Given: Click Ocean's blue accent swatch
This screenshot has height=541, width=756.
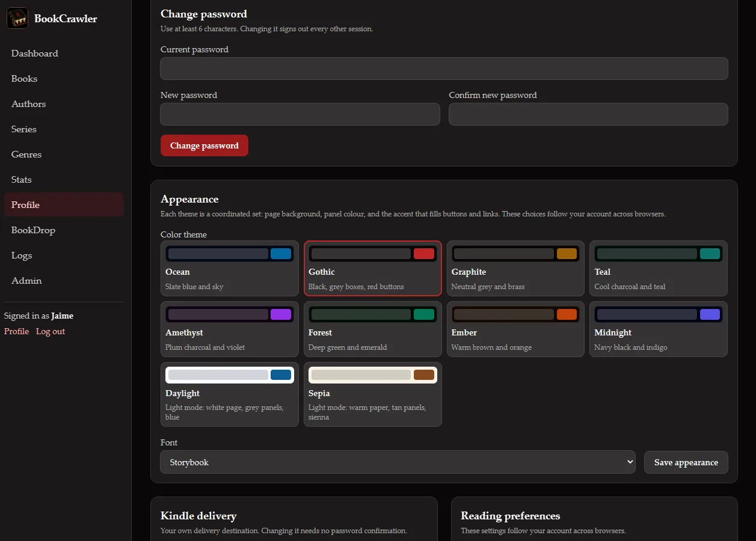Looking at the screenshot, I should click(281, 254).
